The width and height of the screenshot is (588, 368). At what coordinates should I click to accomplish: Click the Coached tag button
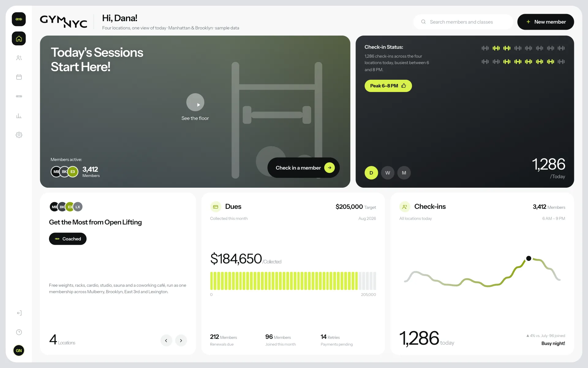coord(68,239)
